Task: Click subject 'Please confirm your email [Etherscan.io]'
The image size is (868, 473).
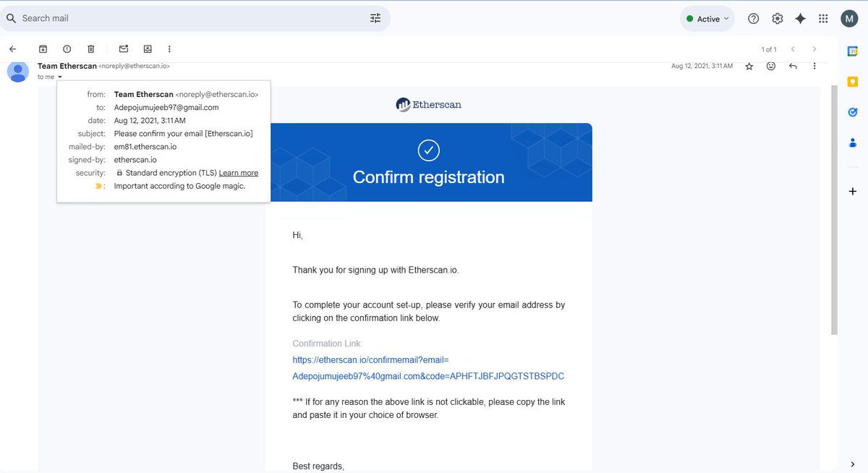Action: point(184,134)
